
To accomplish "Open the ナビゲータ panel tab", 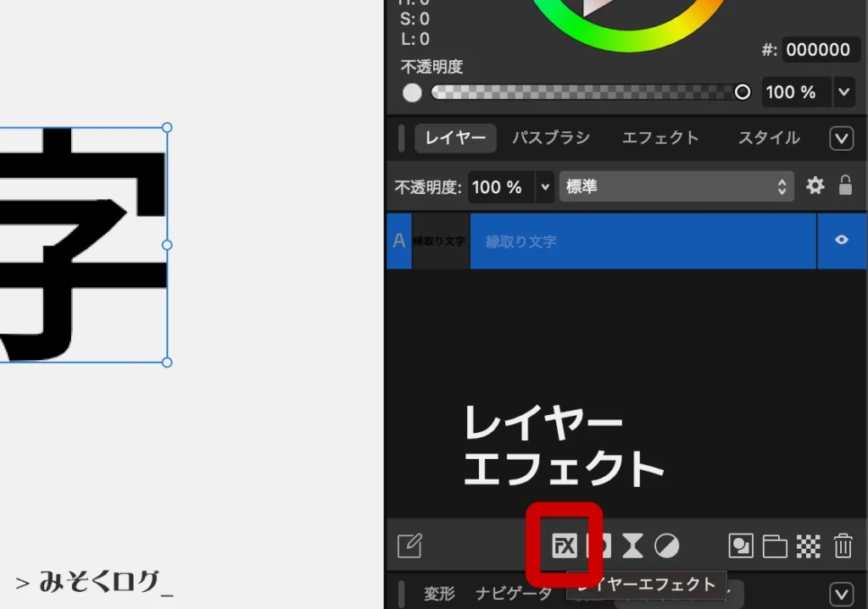I will pyautogui.click(x=513, y=594).
